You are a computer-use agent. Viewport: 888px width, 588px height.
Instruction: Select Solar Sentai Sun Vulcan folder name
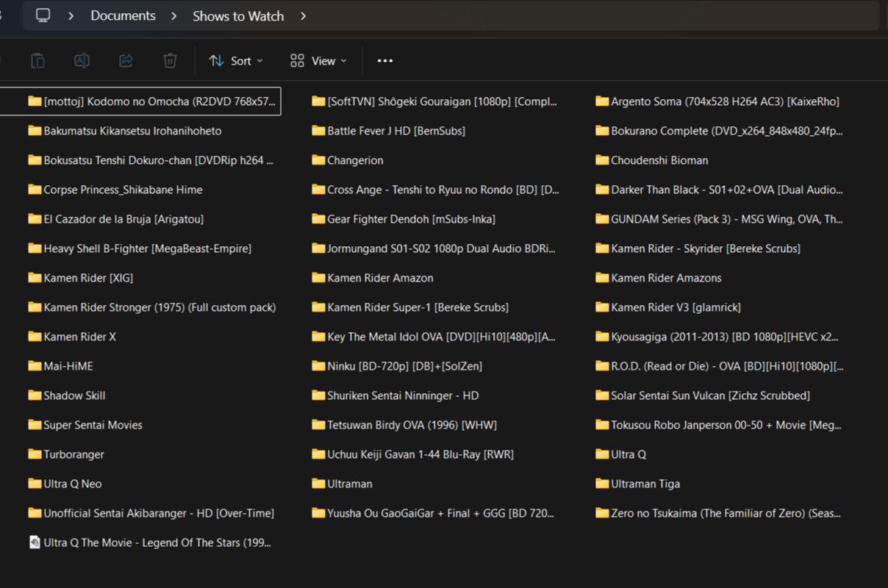point(710,395)
